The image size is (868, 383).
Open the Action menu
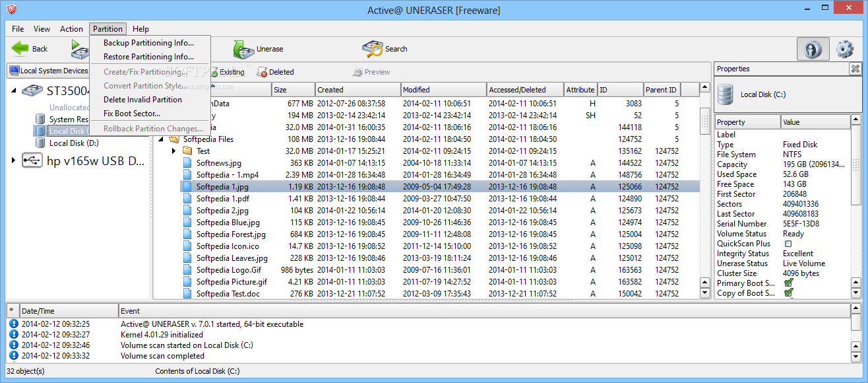(71, 29)
